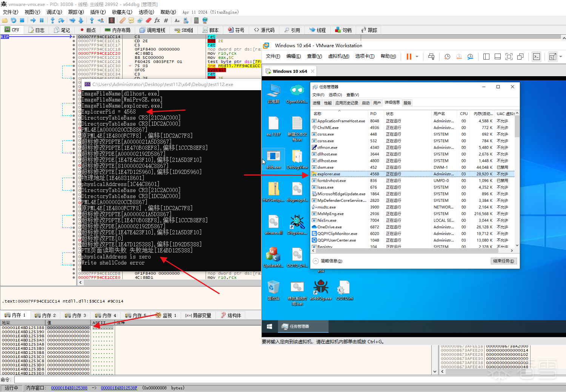The image size is (566, 392).
Task: Switch to Task Manager 进程 tab
Action: [316, 103]
